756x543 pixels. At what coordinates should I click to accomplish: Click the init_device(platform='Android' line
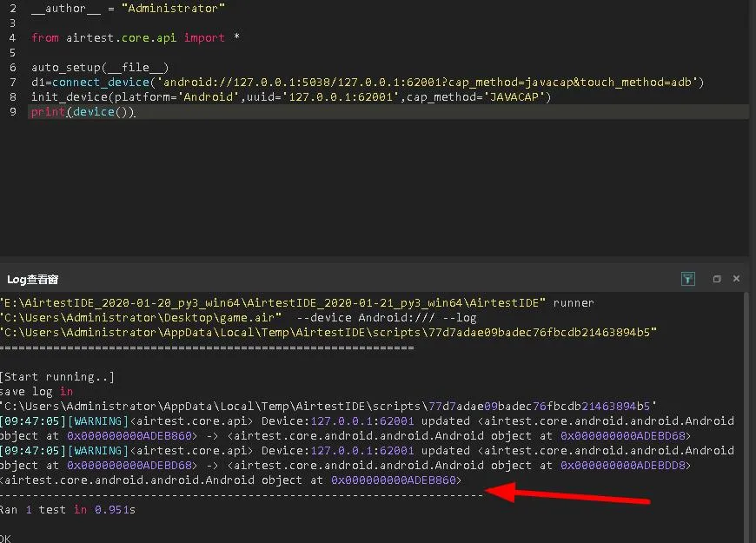point(291,97)
